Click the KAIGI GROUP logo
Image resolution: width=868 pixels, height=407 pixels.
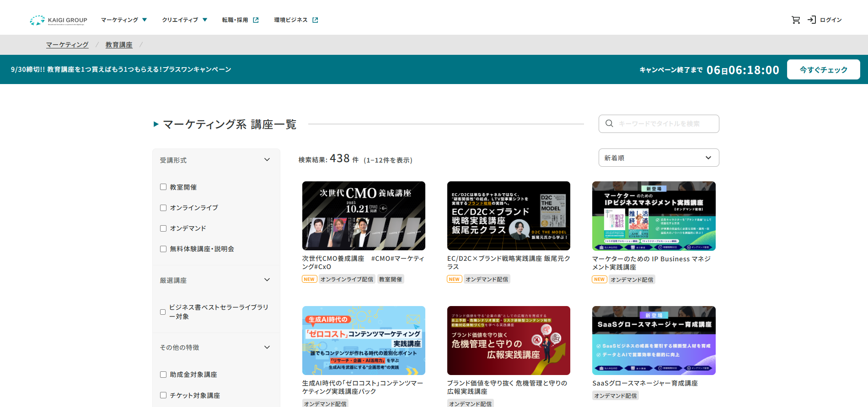[58, 20]
